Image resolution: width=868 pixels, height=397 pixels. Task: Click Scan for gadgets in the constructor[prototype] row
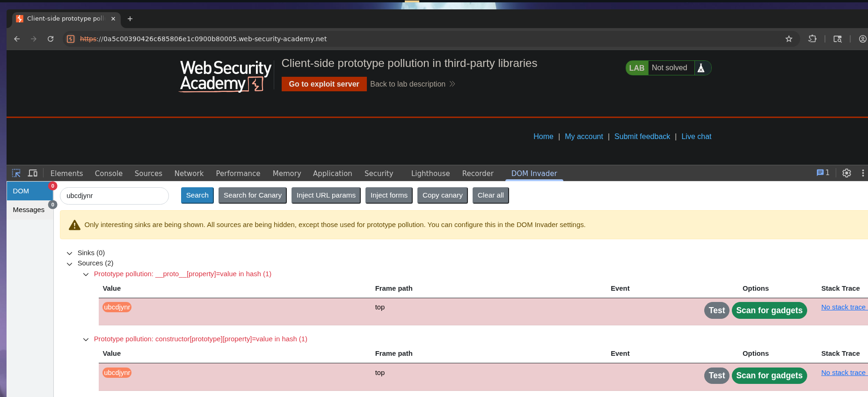(769, 375)
